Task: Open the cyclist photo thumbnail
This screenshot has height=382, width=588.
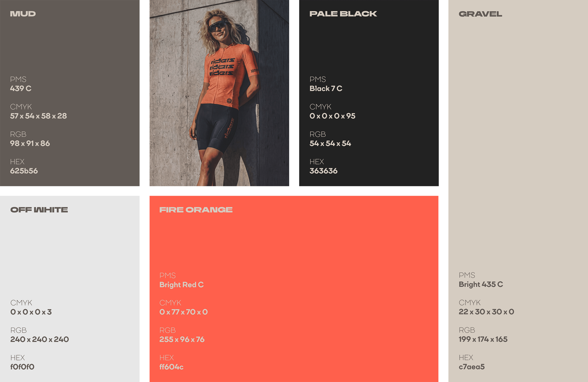Action: [219, 93]
